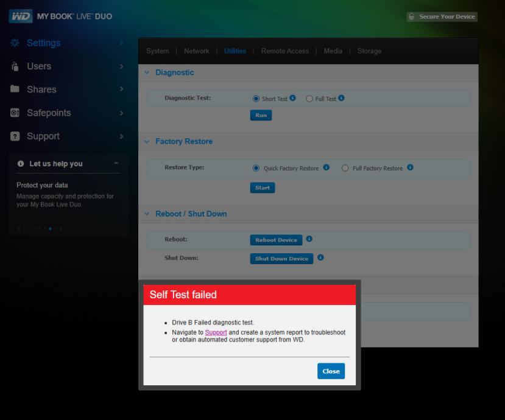The width and height of the screenshot is (505, 420).
Task: Expand Safepoints menu arrow
Action: pos(121,113)
